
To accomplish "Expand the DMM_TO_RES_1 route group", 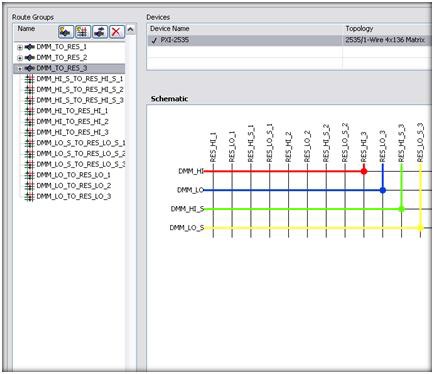I will coord(20,47).
